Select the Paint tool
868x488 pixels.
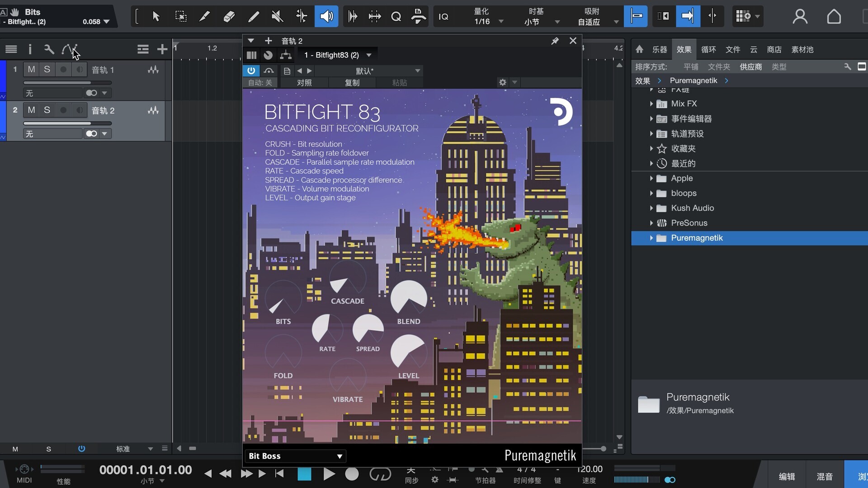click(x=253, y=17)
